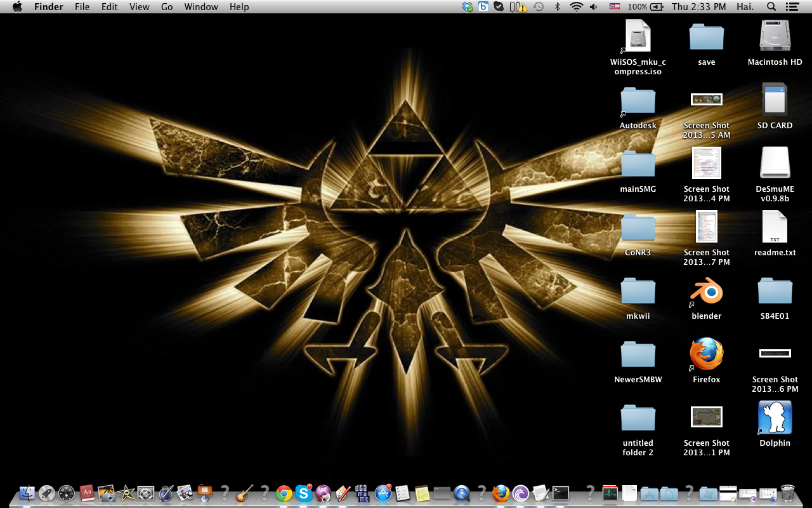Open the Trash in the Dock

coord(787,493)
